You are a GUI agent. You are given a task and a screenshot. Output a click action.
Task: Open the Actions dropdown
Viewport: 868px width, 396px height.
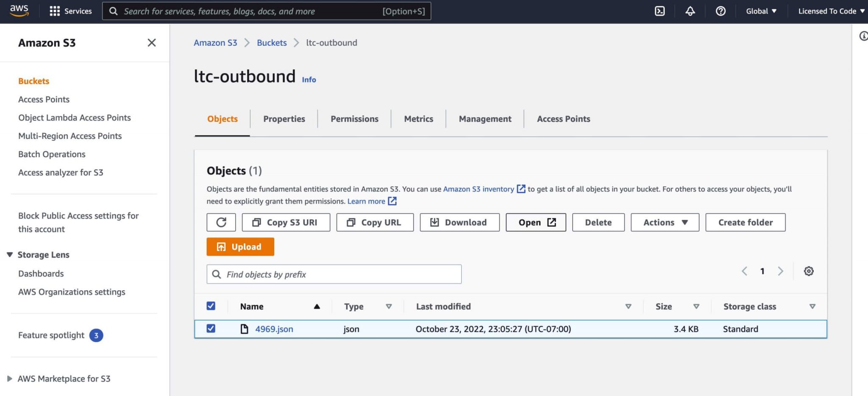coord(665,222)
